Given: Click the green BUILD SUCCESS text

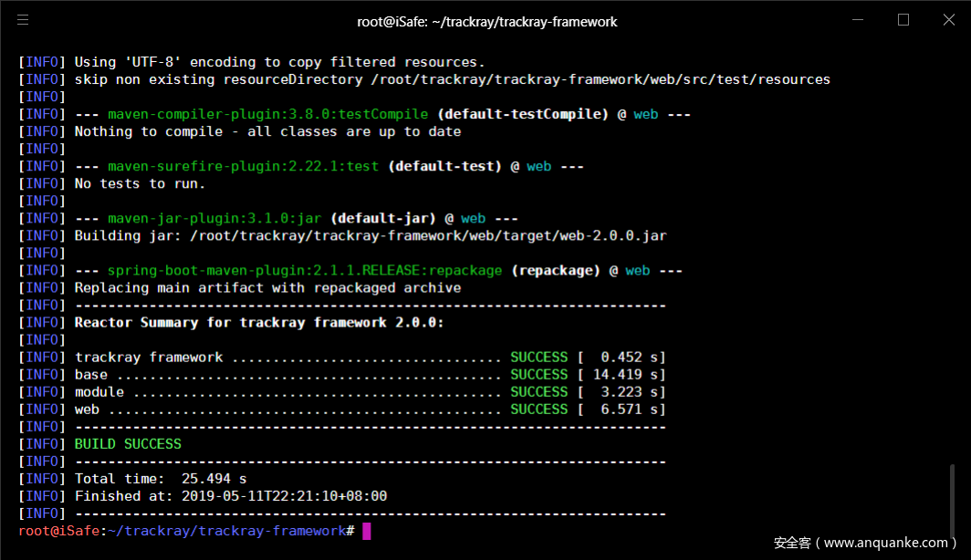Looking at the screenshot, I should click(x=128, y=444).
